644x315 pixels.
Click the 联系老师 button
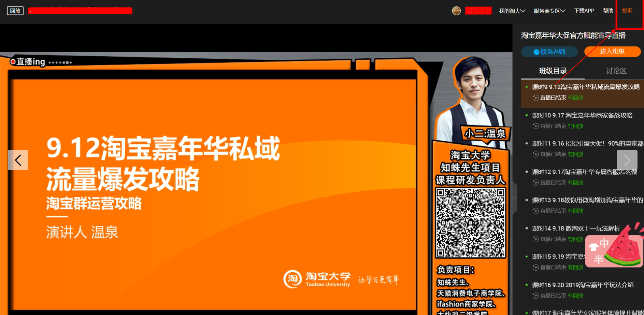[549, 52]
